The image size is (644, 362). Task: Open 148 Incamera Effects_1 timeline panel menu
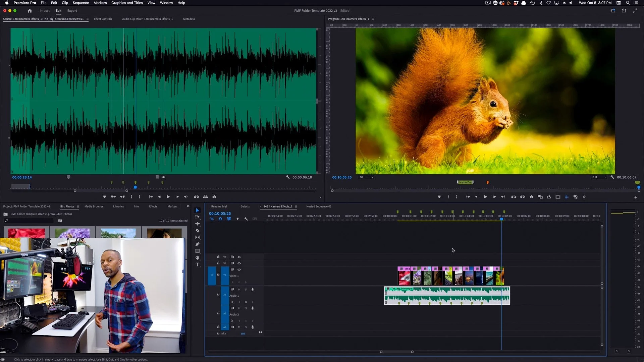pyautogui.click(x=296, y=206)
